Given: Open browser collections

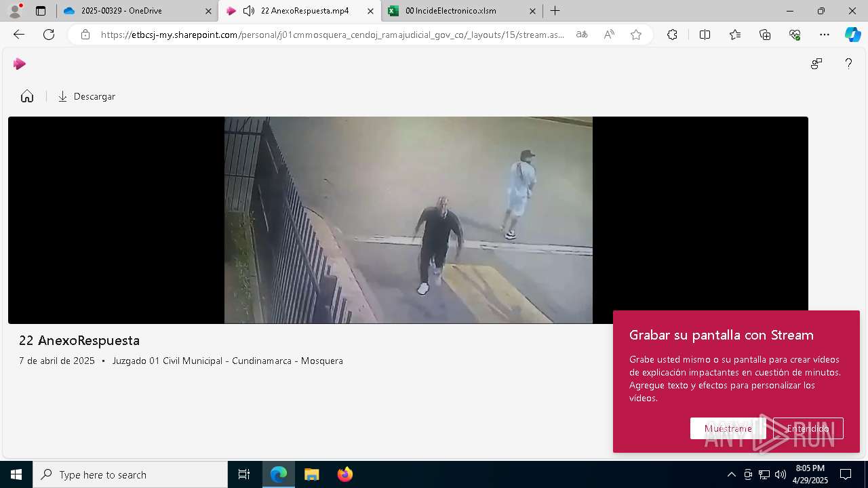Looking at the screenshot, I should point(765,35).
